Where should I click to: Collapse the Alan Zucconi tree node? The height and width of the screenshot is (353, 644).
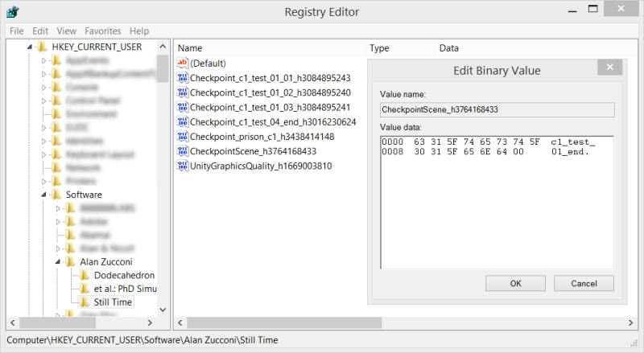click(58, 262)
